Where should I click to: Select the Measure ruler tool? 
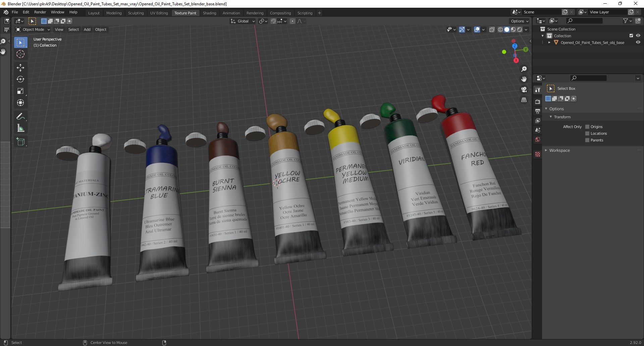(20, 128)
